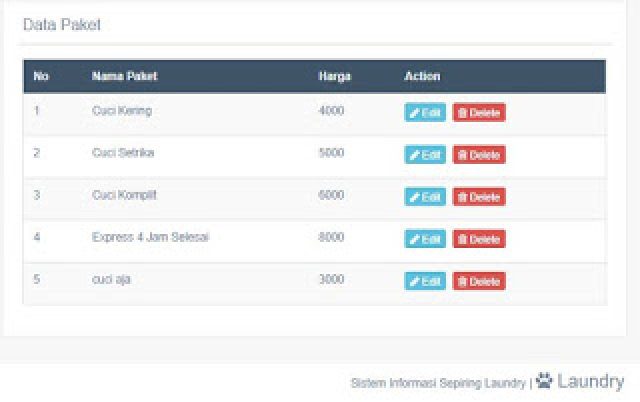640x402 pixels.
Task: Delete the cuci aja package
Action: (479, 281)
